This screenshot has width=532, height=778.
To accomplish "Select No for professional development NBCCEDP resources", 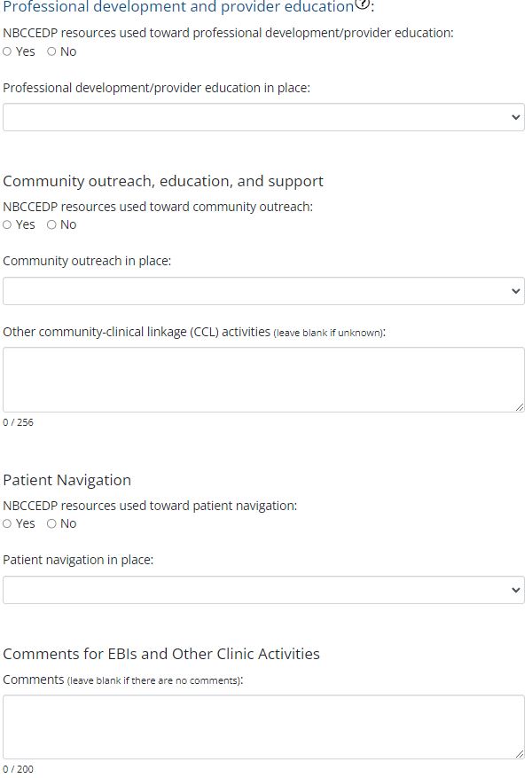I will click(x=51, y=51).
